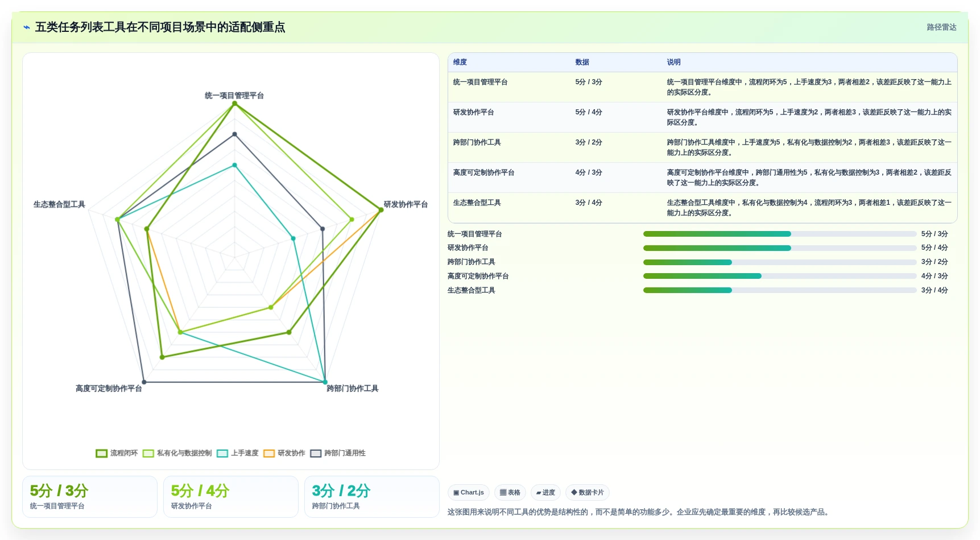Screen dimensions: 980x540
Task: Click the 研发协作平台 radar axis label
Action: point(406,204)
